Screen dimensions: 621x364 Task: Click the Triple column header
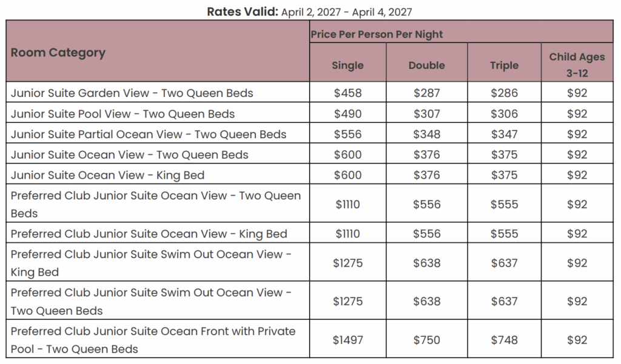(x=504, y=65)
